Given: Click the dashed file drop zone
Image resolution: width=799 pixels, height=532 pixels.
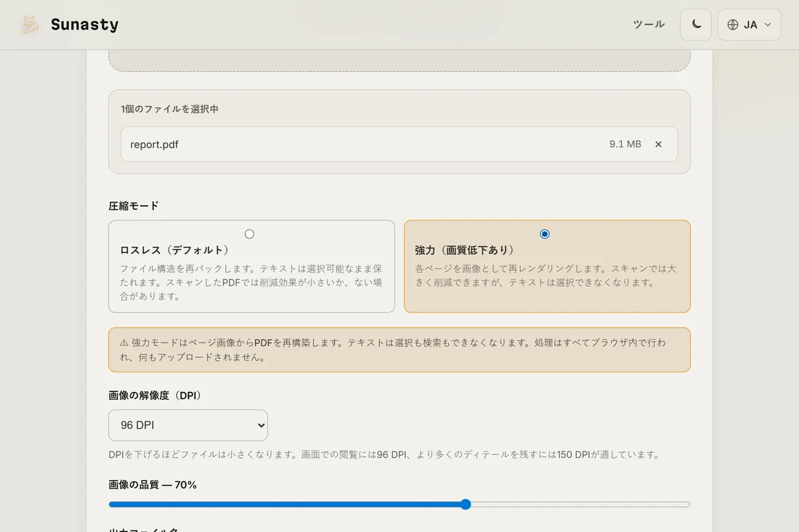Looking at the screenshot, I should [x=399, y=60].
